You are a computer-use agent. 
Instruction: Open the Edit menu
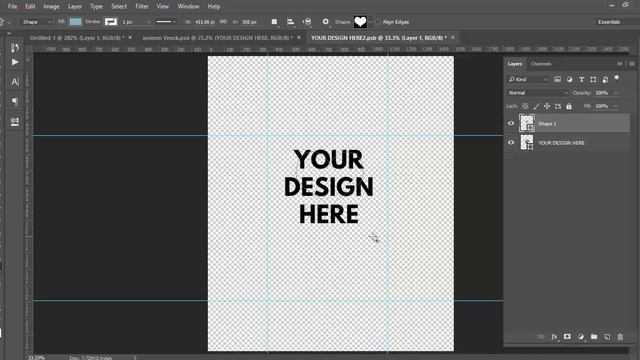(30, 6)
